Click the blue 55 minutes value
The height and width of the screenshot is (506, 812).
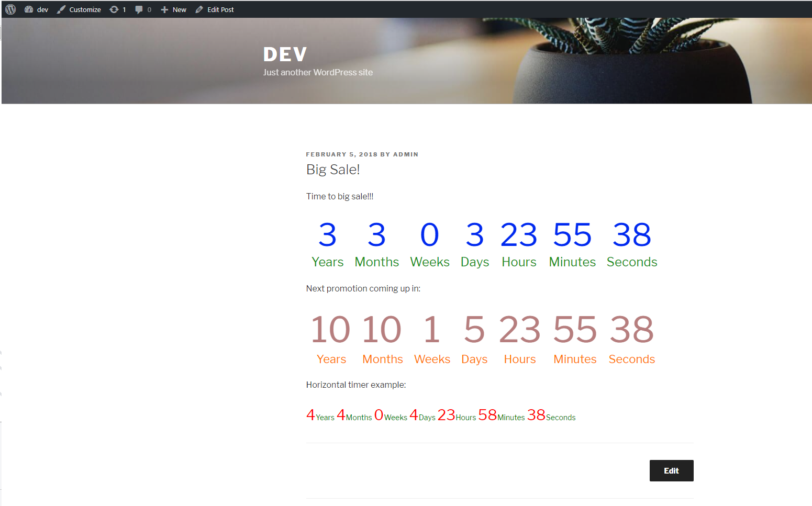[572, 234]
